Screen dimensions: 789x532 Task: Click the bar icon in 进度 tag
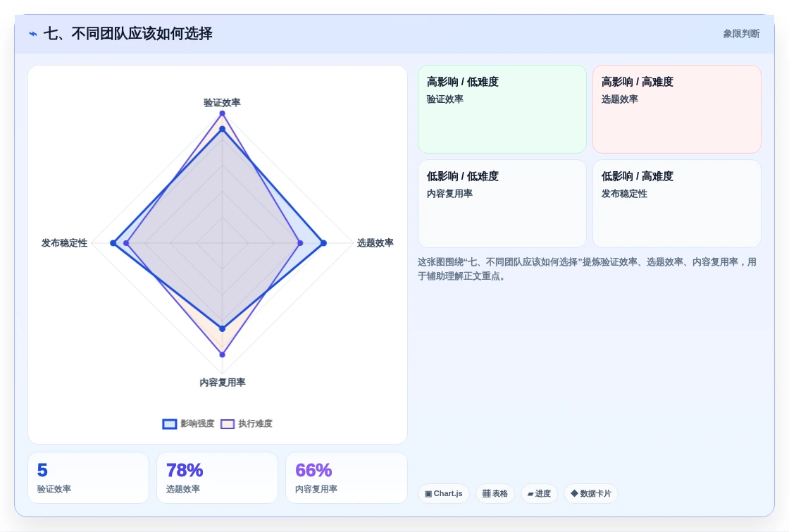pyautogui.click(x=530, y=494)
